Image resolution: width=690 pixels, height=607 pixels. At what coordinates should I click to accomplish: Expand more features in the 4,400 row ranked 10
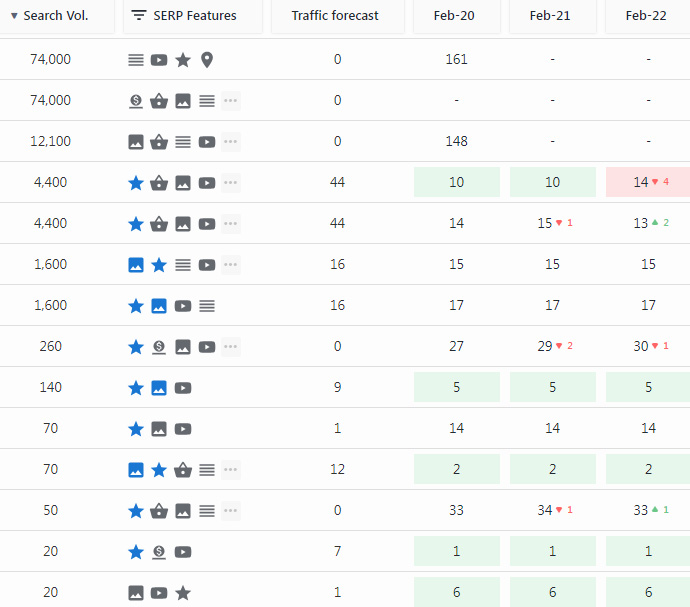[x=231, y=183]
